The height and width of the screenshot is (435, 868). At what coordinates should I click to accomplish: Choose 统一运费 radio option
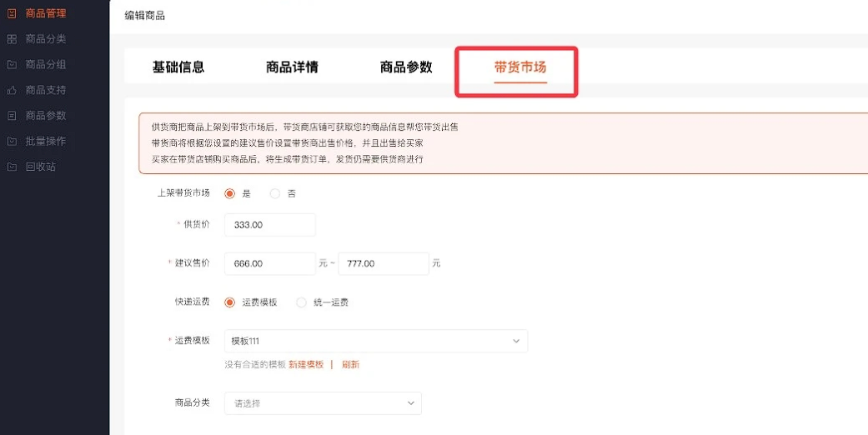(301, 302)
